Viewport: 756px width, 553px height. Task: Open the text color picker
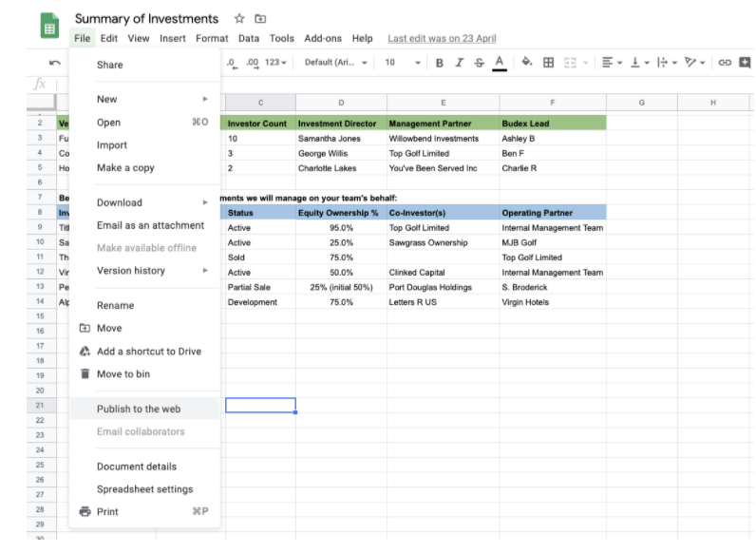[500, 64]
